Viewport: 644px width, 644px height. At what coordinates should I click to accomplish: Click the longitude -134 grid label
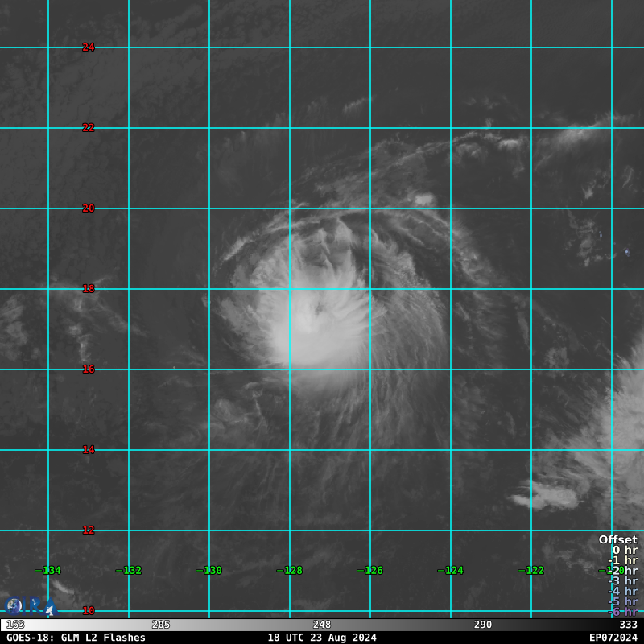[48, 571]
